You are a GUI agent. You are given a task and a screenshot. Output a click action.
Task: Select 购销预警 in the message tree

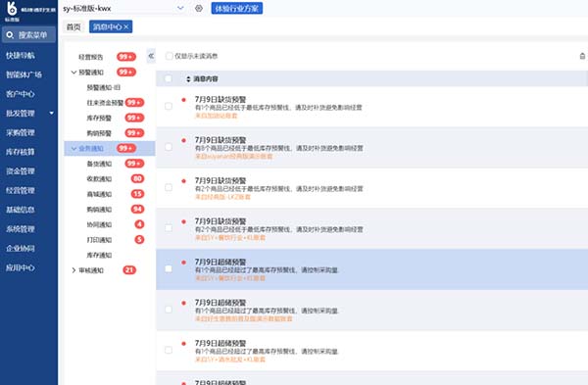(x=99, y=133)
